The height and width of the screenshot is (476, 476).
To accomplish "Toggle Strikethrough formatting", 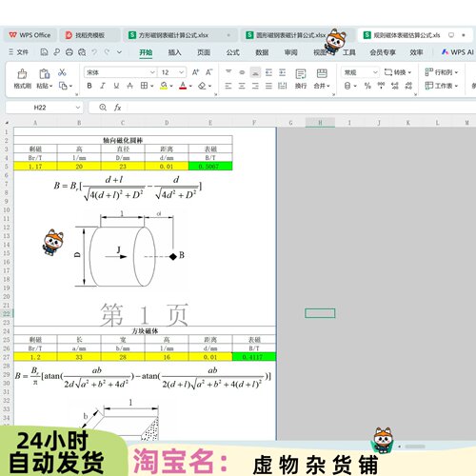I will pyautogui.click(x=129, y=86).
